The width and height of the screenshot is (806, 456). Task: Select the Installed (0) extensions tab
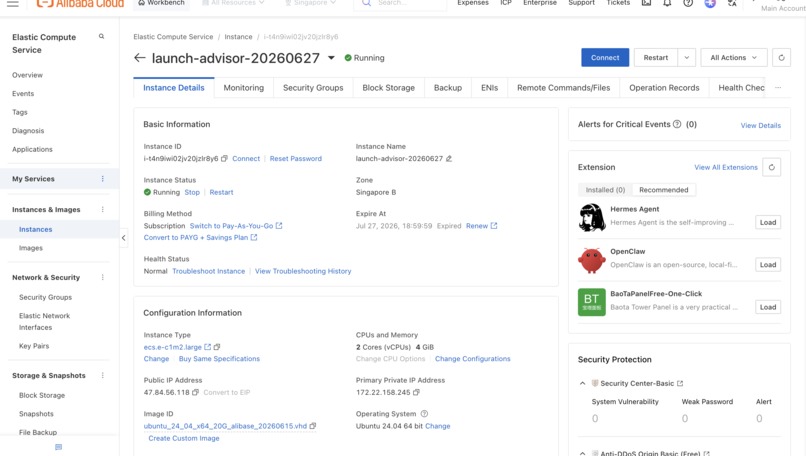click(x=605, y=190)
